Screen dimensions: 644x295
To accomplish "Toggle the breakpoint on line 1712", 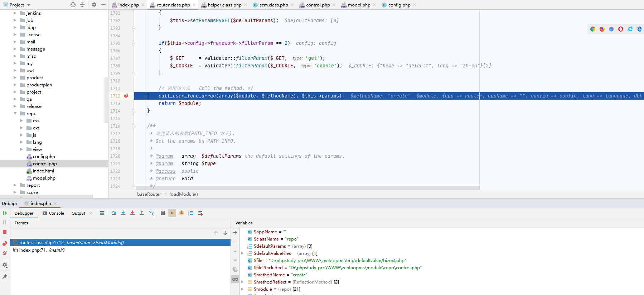I will pyautogui.click(x=126, y=96).
